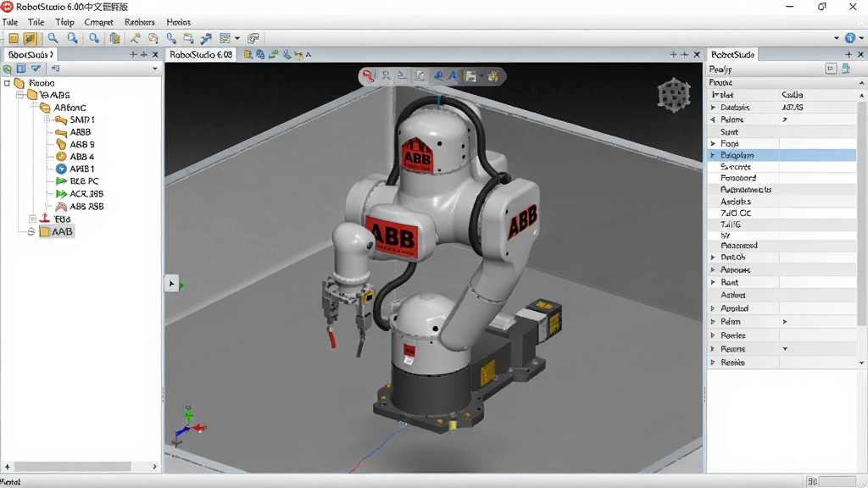Click the down arrow of properties scrollbar
The height and width of the screenshot is (488, 868).
pyautogui.click(x=862, y=363)
